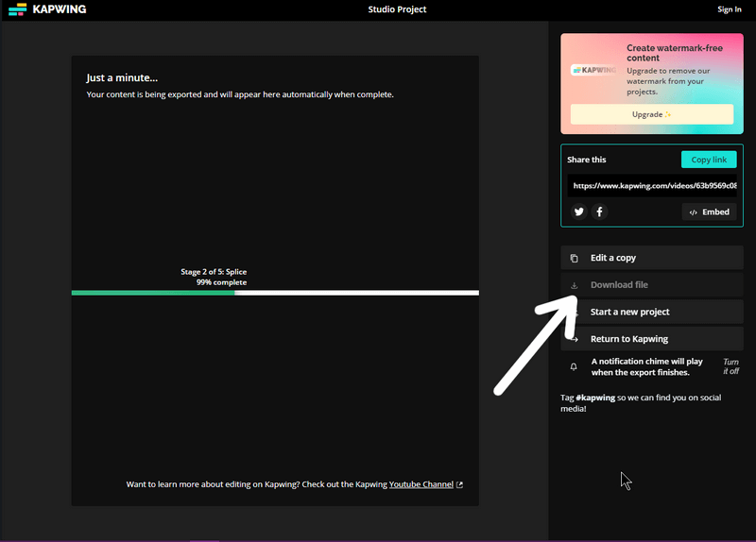The image size is (756, 542).
Task: Click the notification bell icon
Action: (x=574, y=366)
